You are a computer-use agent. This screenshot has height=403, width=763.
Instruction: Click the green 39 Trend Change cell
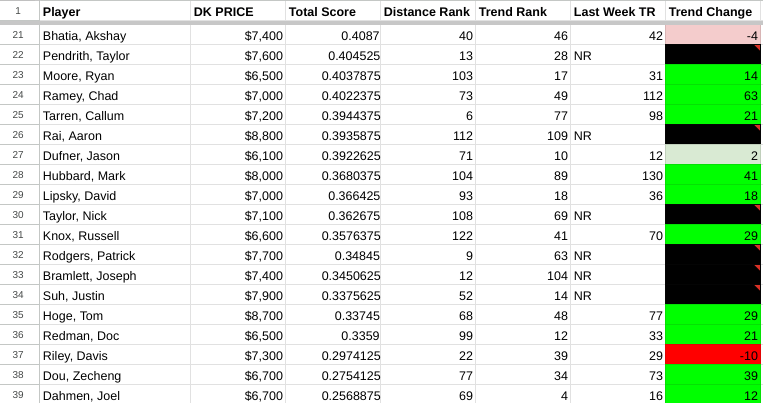click(713, 375)
